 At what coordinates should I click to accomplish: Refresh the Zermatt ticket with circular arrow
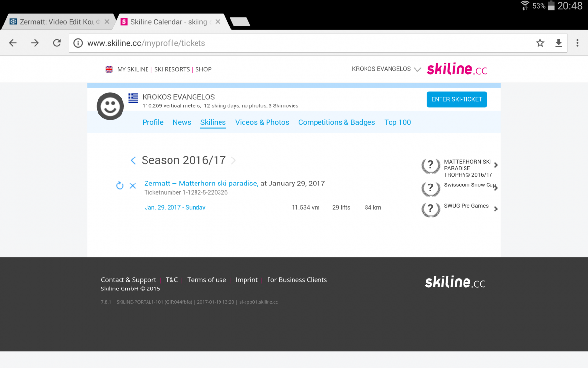[120, 185]
